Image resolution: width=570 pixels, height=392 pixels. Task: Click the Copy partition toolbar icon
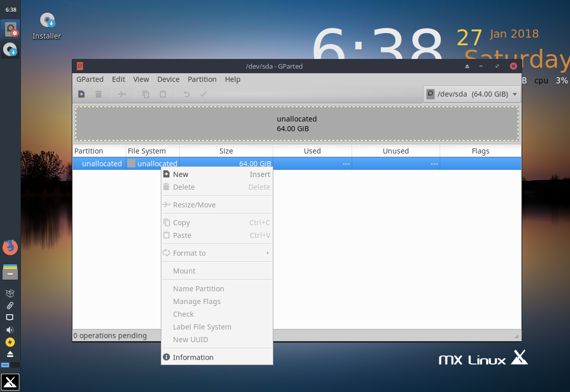(x=146, y=94)
